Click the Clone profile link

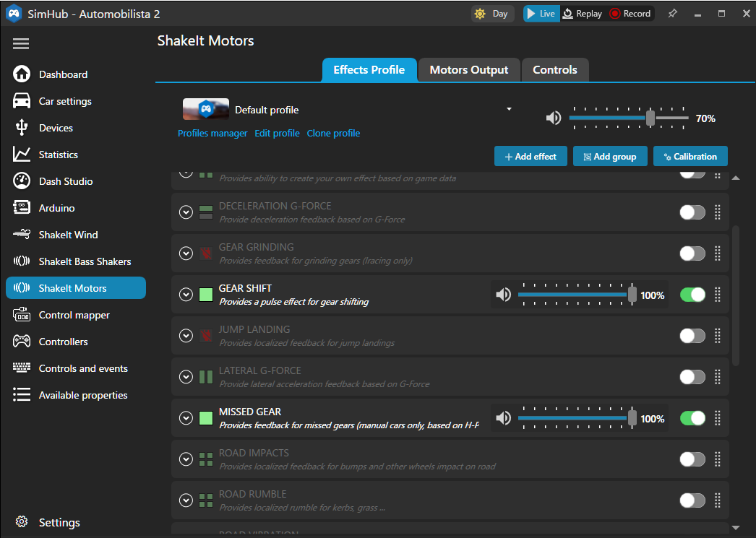(333, 133)
